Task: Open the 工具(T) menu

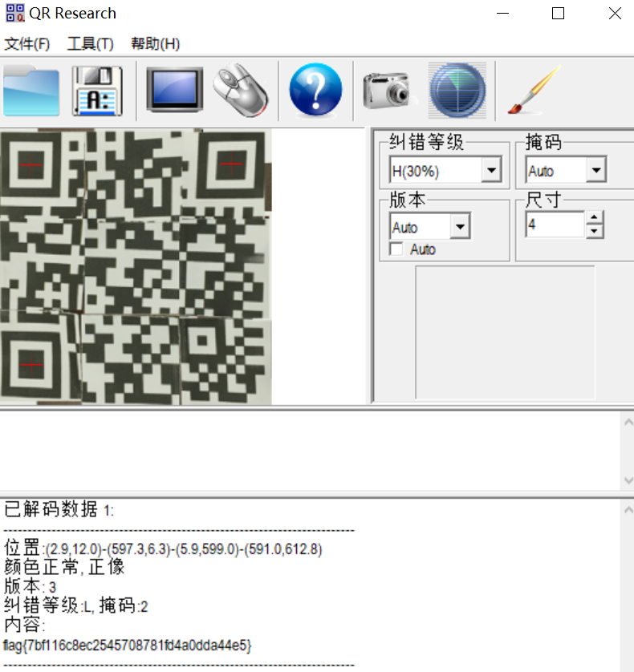Action: point(90,44)
